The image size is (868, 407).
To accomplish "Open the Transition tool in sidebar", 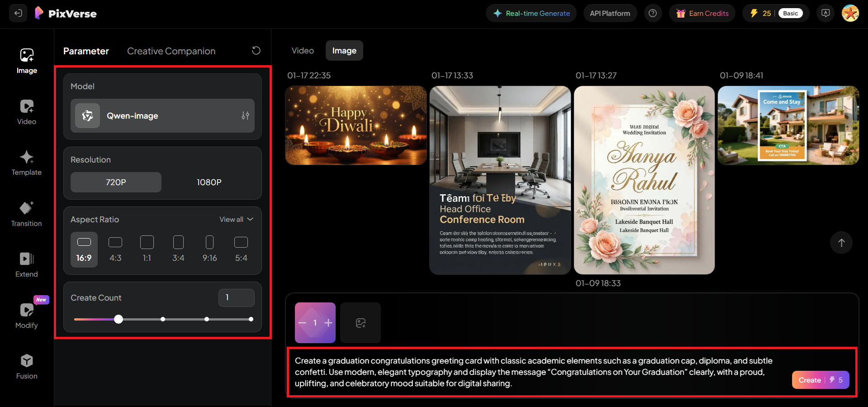I will [27, 214].
